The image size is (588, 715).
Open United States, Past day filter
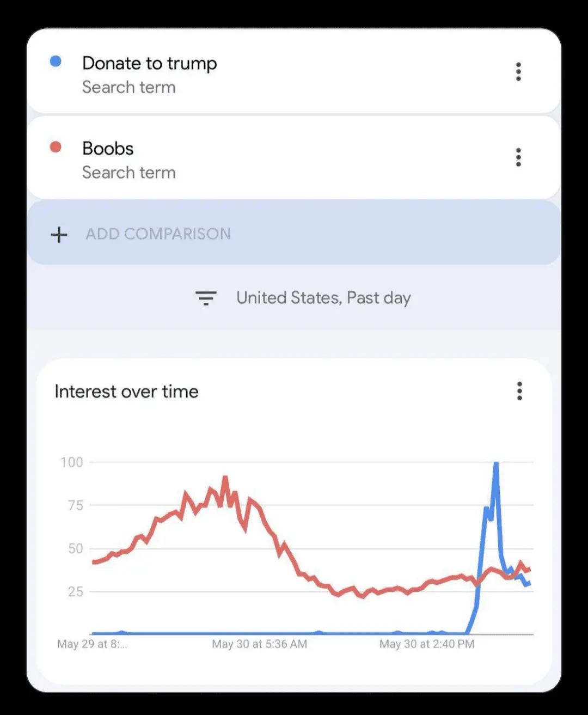[x=323, y=298]
